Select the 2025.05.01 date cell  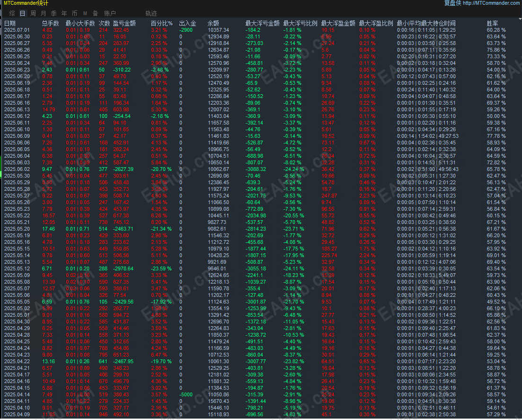coord(17,315)
